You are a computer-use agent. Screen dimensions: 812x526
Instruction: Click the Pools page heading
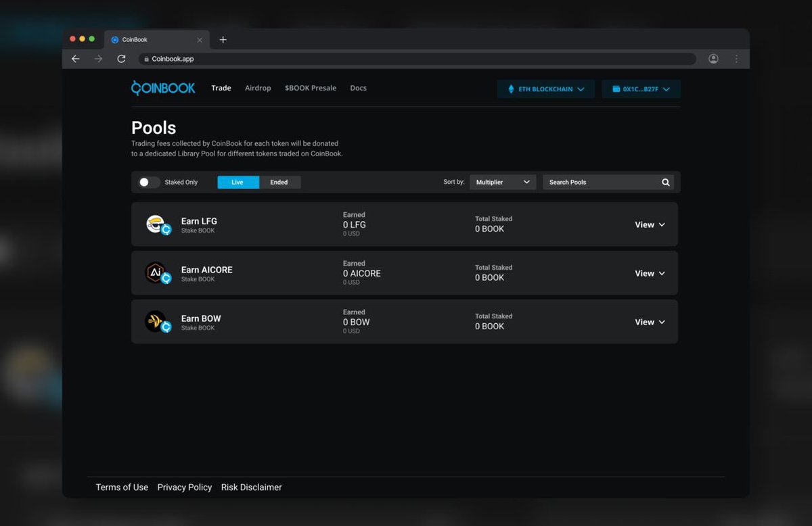(154, 128)
